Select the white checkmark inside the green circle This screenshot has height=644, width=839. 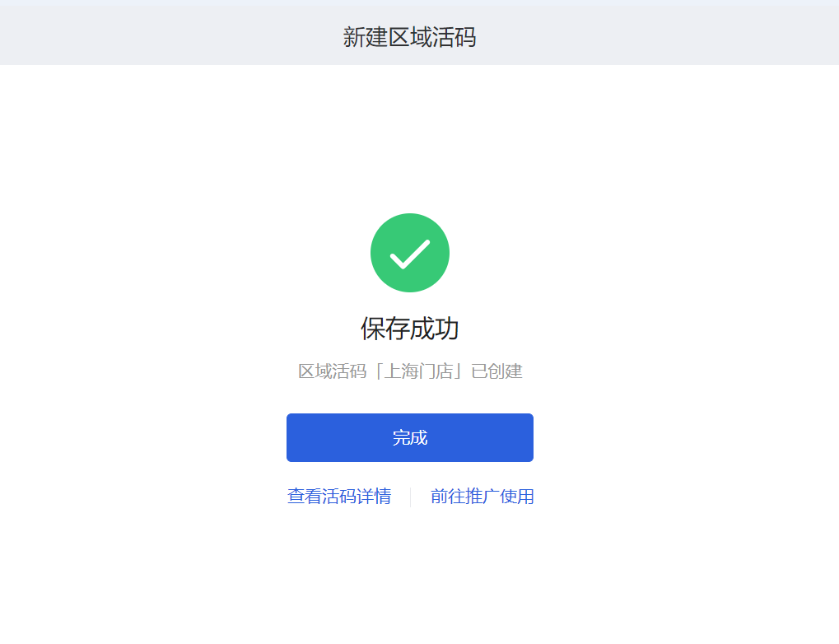pos(410,254)
